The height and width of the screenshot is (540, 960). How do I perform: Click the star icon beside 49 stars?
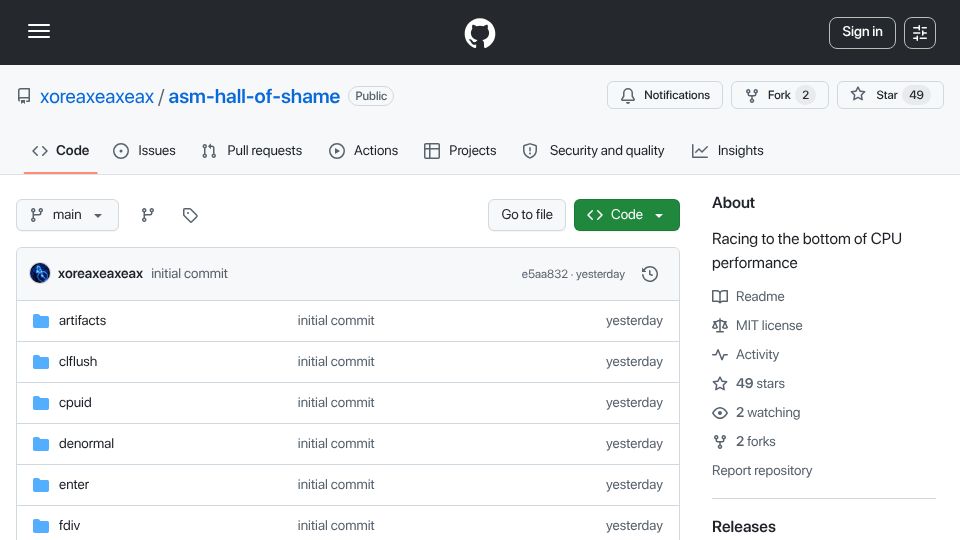[720, 383]
